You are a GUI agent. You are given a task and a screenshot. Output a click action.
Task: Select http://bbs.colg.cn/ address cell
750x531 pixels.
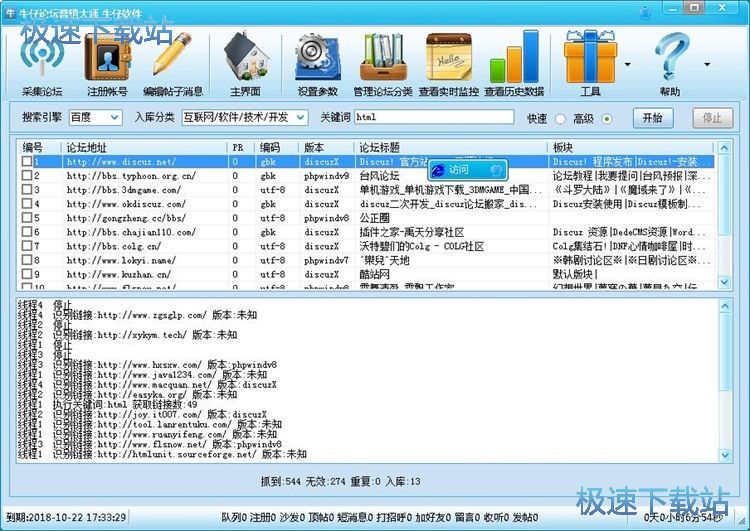tap(114, 246)
